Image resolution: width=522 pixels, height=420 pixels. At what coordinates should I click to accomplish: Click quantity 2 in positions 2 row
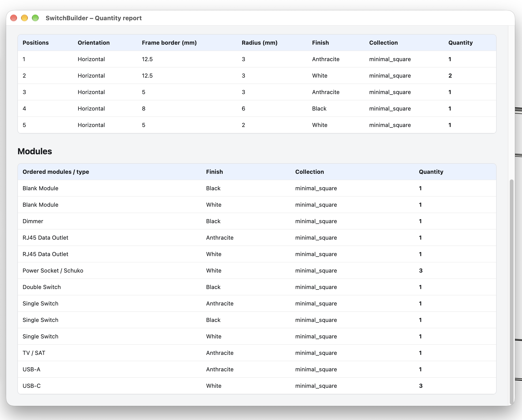[450, 76]
